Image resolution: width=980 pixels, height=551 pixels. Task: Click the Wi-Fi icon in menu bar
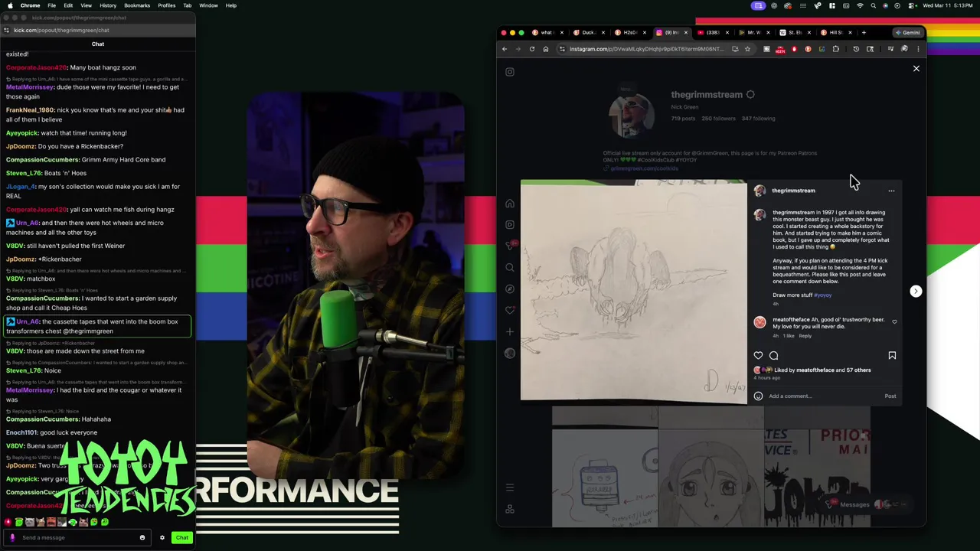[x=860, y=5]
